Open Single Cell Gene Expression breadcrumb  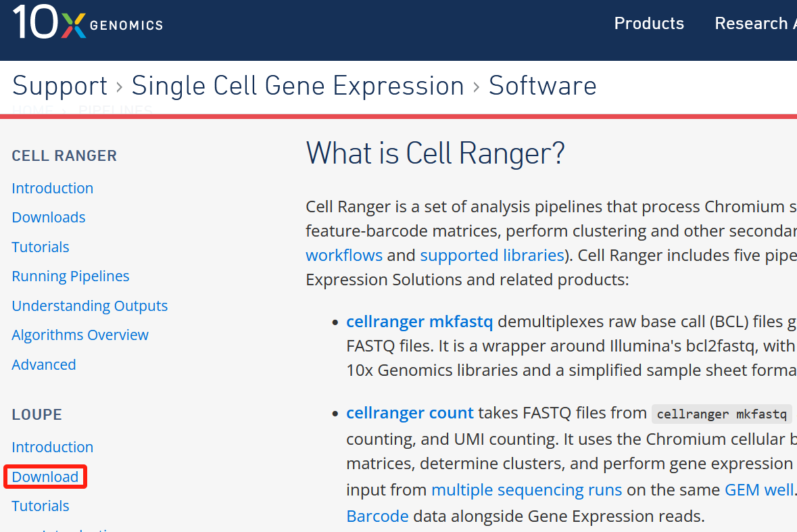pos(298,86)
